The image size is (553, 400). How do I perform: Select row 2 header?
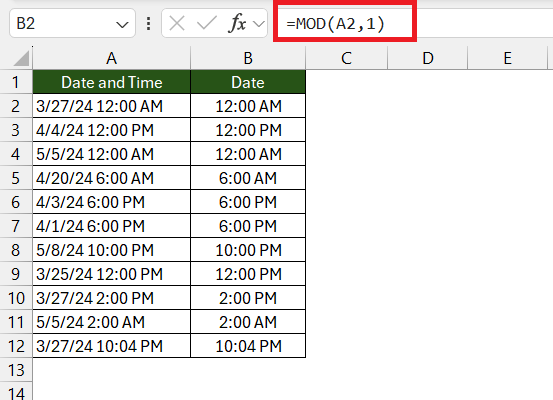click(16, 106)
